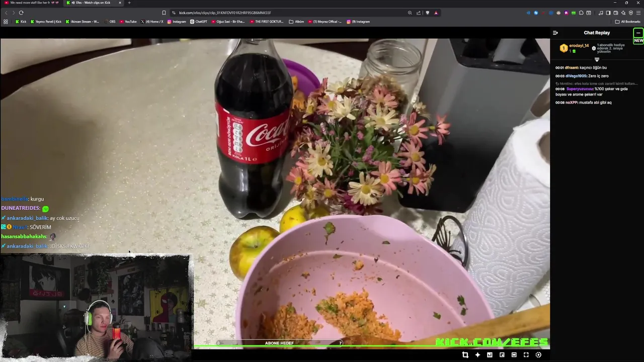Open the Brave Shields lion icon
This screenshot has width=644, height=362.
[427, 13]
